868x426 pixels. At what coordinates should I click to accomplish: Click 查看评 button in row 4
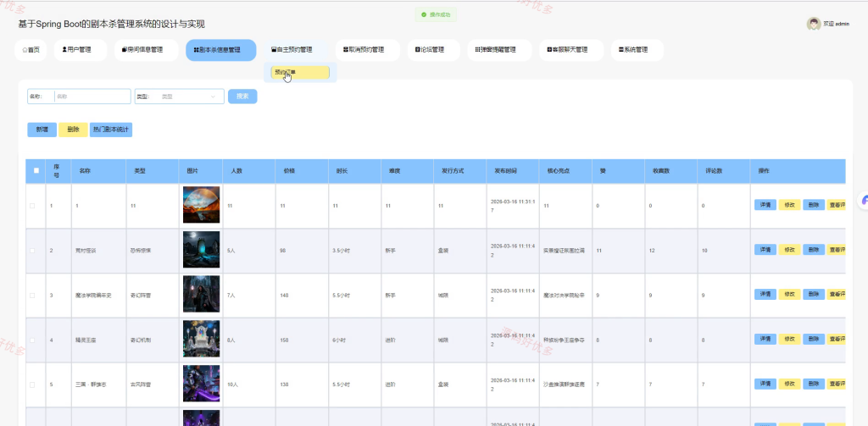(837, 339)
